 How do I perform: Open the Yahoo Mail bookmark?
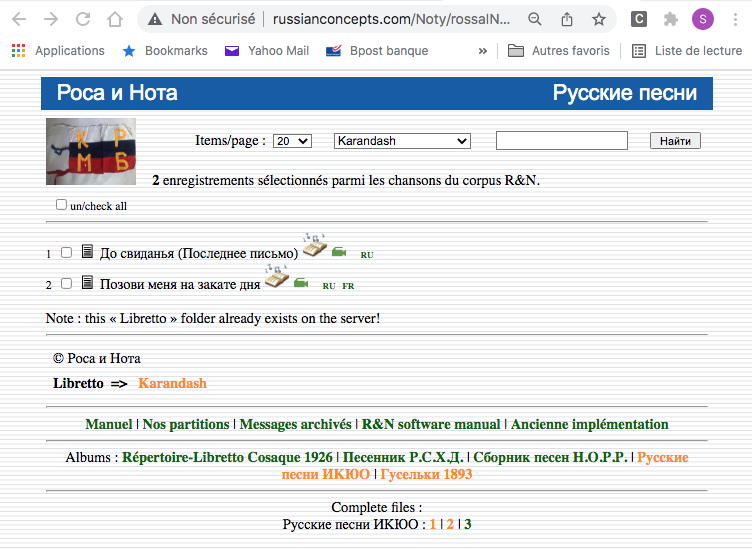pyautogui.click(x=267, y=51)
